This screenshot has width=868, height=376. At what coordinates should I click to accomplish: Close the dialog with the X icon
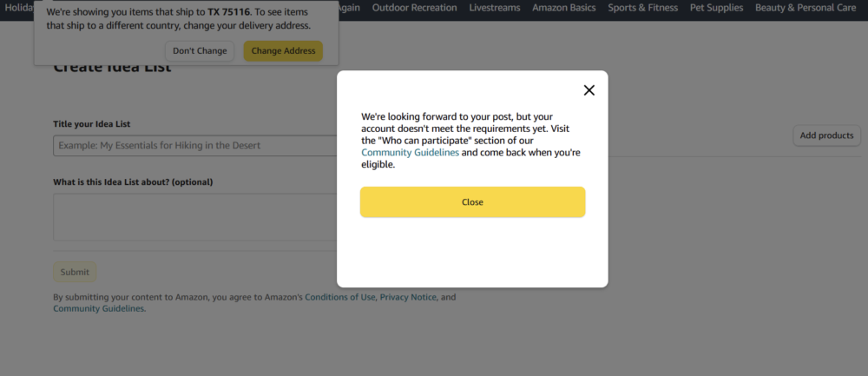[589, 90]
